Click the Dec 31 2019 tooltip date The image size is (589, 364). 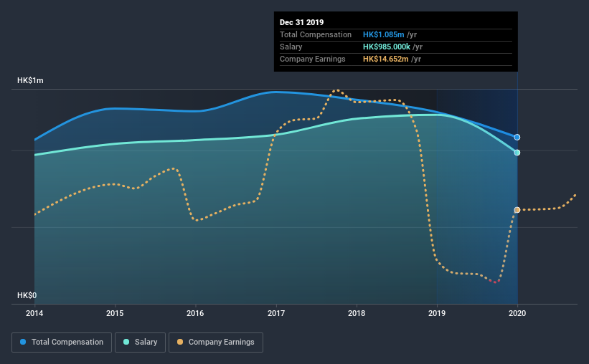(301, 22)
